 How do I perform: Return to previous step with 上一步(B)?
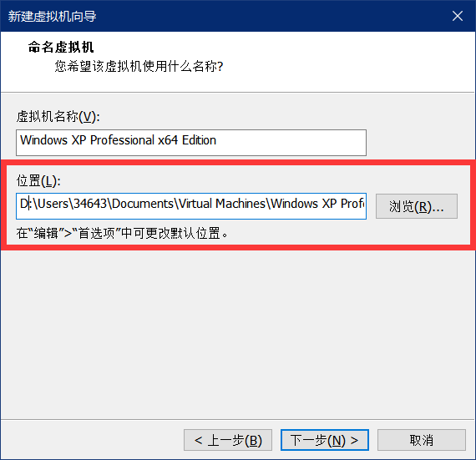228,440
